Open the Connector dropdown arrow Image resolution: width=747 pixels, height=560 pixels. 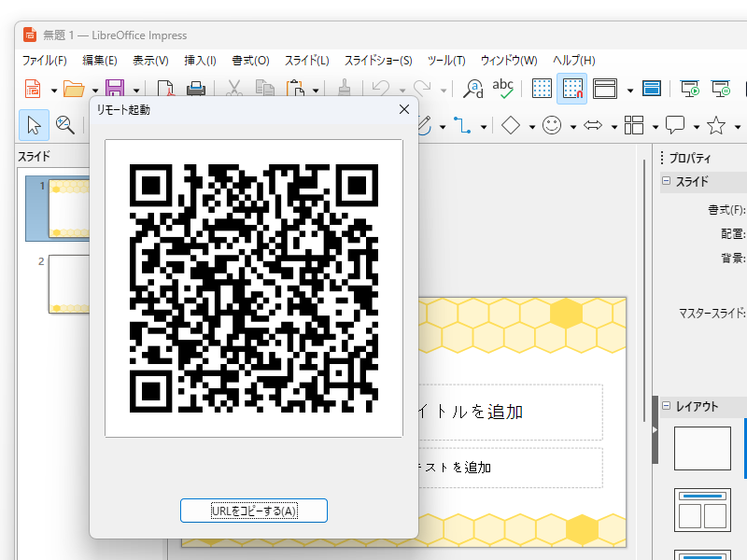point(484,127)
